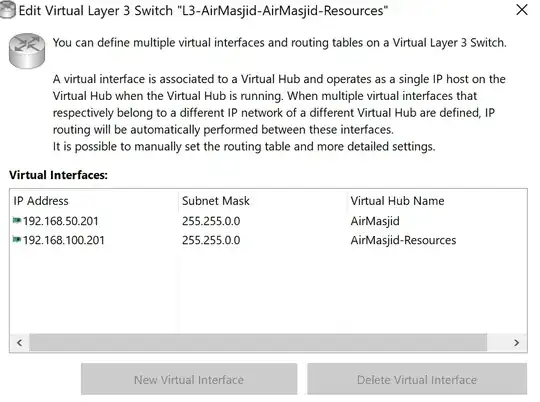Click the interface icon for 192.168.100.201
Viewport: 540px width, 402px height.
pos(17,240)
